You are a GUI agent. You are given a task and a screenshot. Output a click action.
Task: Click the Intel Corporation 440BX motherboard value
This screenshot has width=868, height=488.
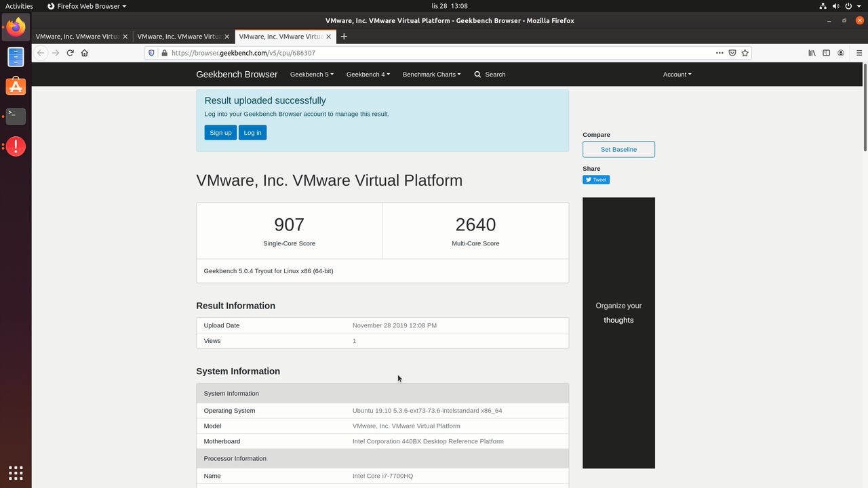428,441
